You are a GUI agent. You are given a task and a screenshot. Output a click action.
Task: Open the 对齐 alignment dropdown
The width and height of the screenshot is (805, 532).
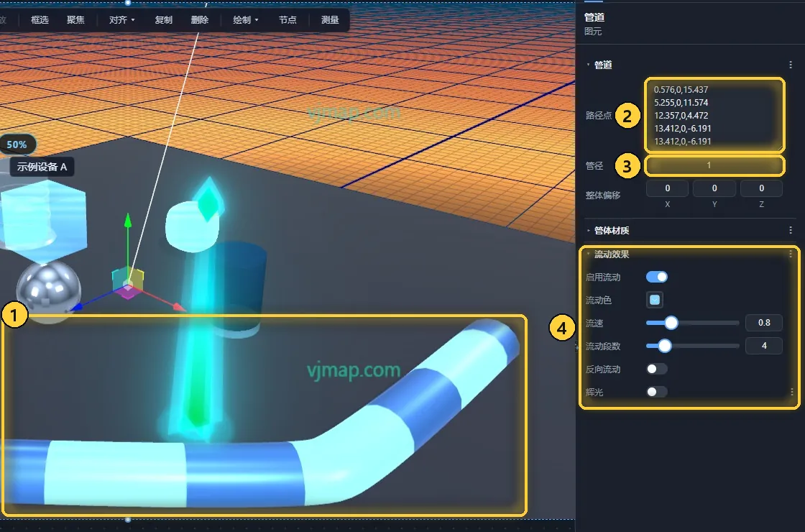(121, 20)
